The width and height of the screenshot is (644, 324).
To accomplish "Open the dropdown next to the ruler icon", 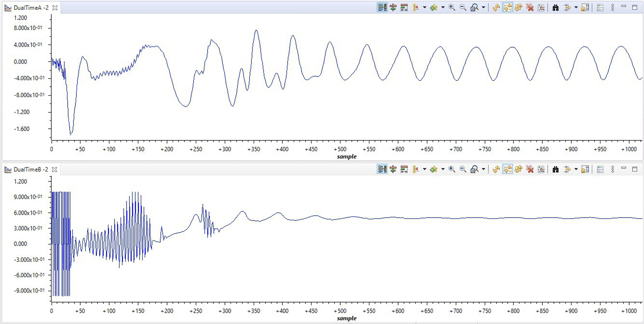I will [424, 8].
